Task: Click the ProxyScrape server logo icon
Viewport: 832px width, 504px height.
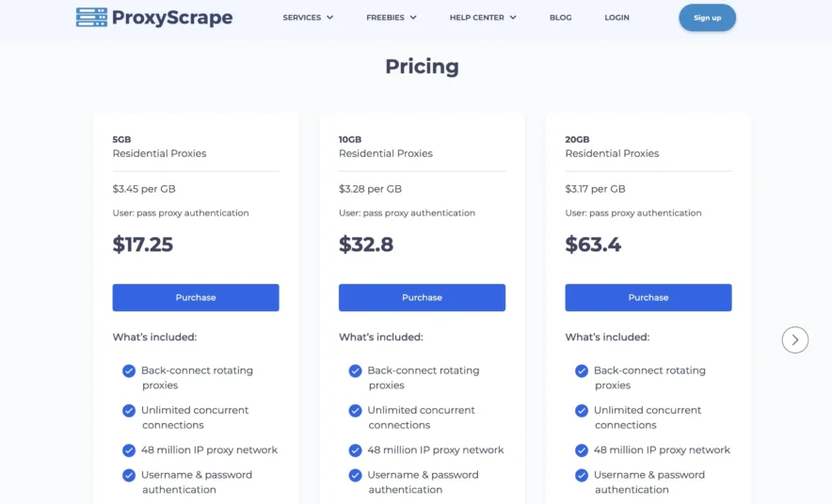Action: [x=91, y=17]
